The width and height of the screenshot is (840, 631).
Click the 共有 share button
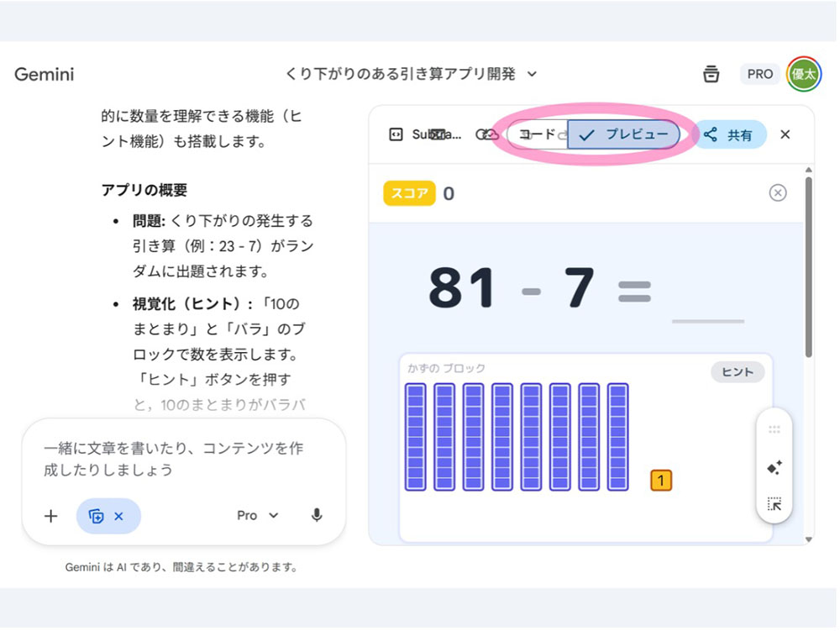coord(729,134)
